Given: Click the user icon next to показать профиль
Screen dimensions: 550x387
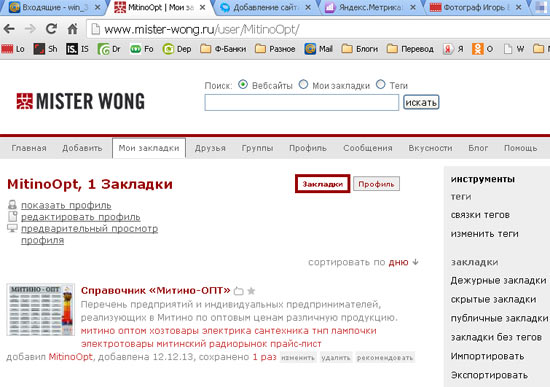Looking at the screenshot, I should point(12,205).
